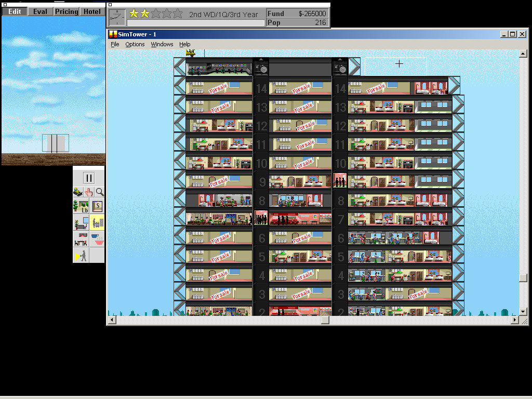Click the vertical scrollbar thumb
532x399 pixels.
(523, 277)
